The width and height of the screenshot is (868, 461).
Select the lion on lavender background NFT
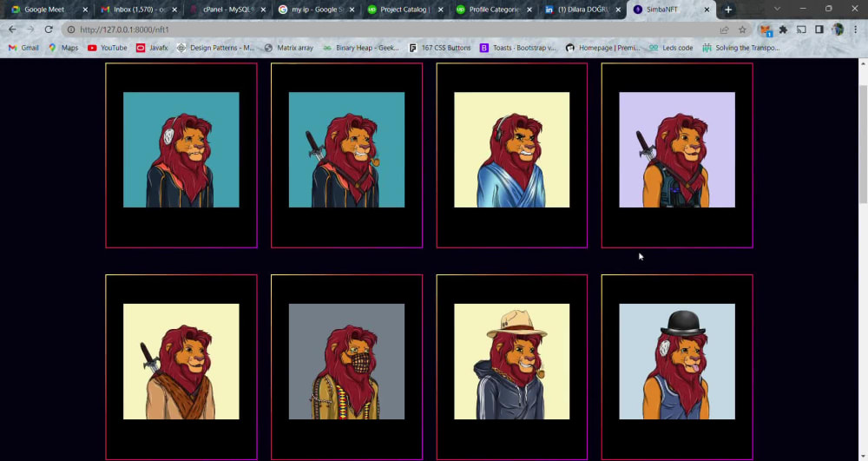pos(677,150)
